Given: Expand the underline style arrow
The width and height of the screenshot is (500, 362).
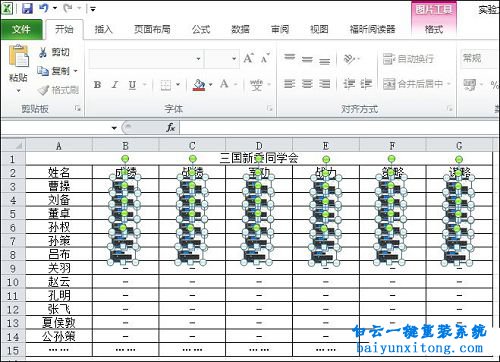Looking at the screenshot, I should point(145,85).
